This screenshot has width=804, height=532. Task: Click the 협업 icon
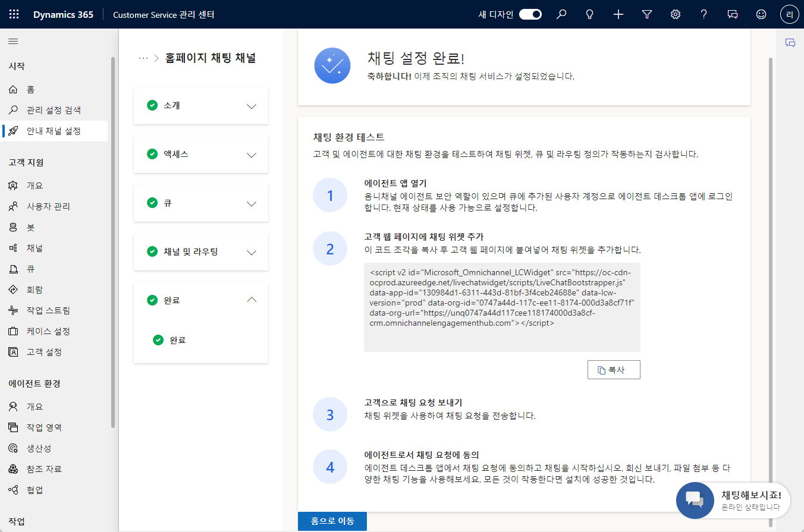(13, 490)
